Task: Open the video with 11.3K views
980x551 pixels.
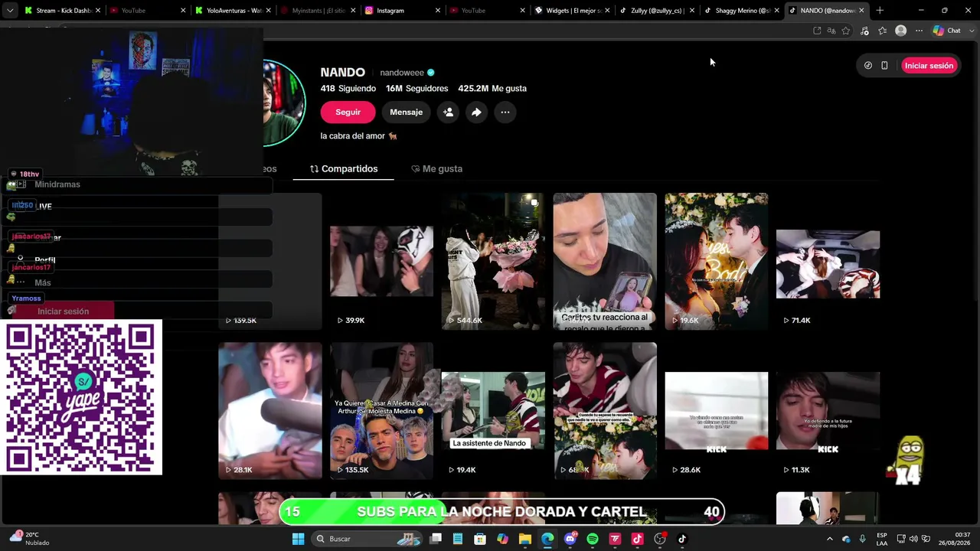Action: tap(828, 411)
